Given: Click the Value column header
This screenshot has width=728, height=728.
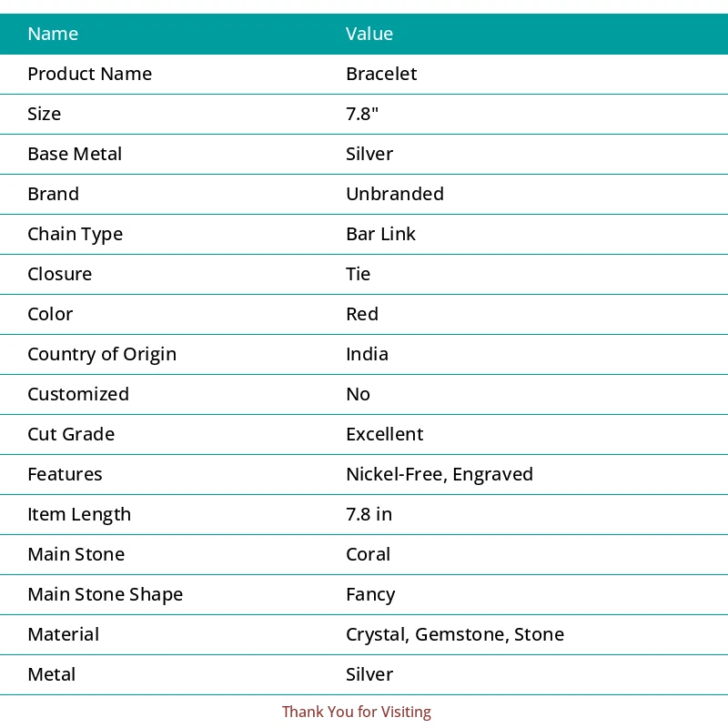Looking at the screenshot, I should click(x=369, y=34).
